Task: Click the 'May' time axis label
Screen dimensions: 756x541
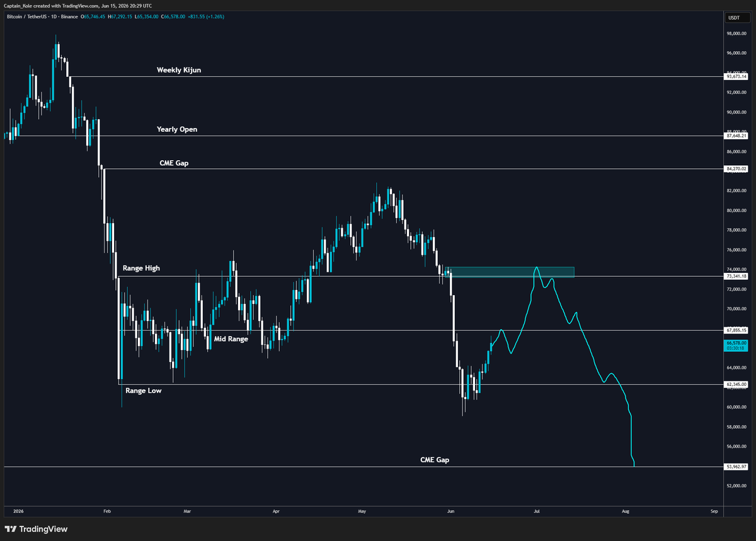Action: (x=361, y=511)
